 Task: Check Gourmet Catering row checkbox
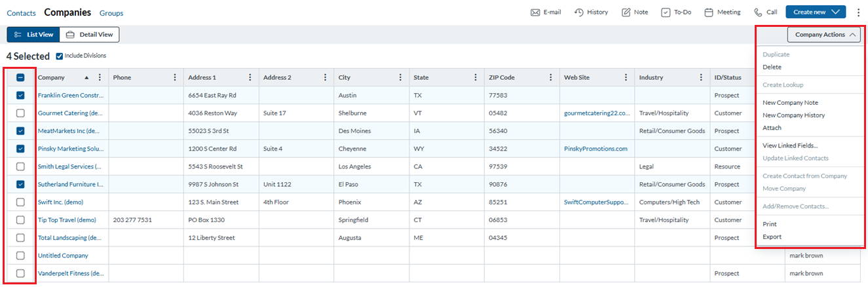coord(20,113)
